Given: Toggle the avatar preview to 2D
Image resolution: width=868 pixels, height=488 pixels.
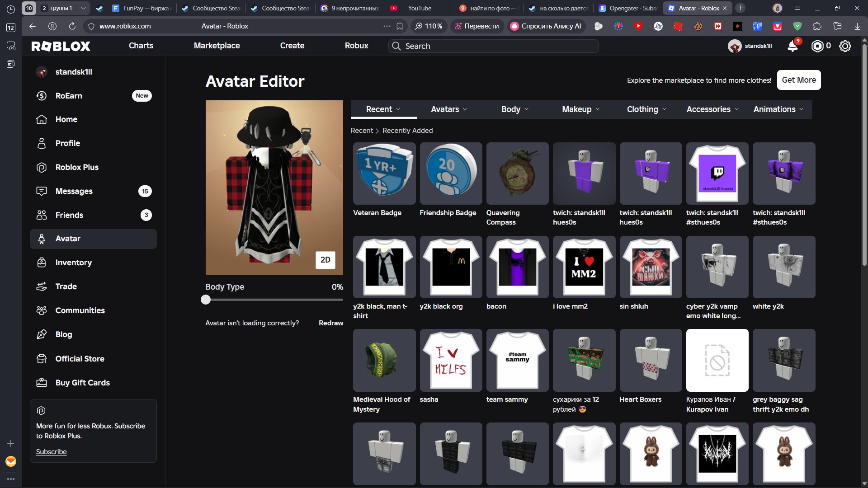Looking at the screenshot, I should [x=325, y=260].
